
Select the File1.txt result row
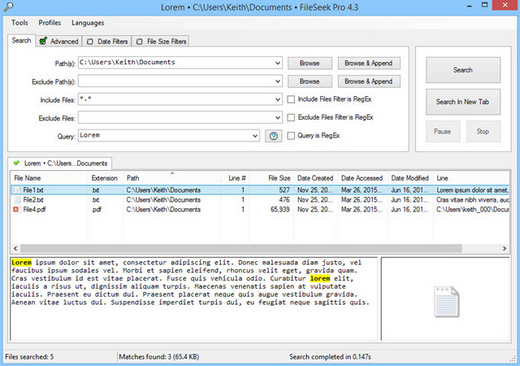pos(260,190)
